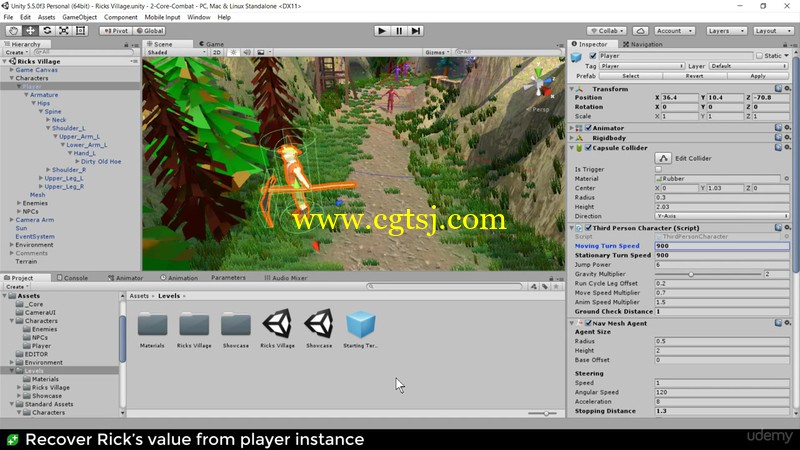Open Third Person Character gear menu
This screenshot has width=800, height=450.
(x=788, y=228)
